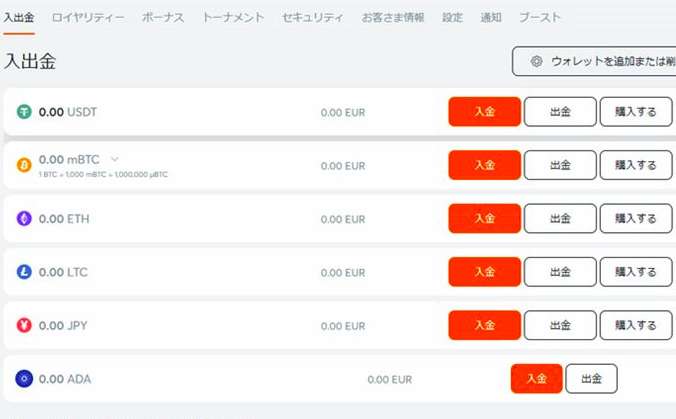Screen dimensions: 676x419
Task: Click the Ethereum ETH coin icon
Action: pyautogui.click(x=24, y=219)
